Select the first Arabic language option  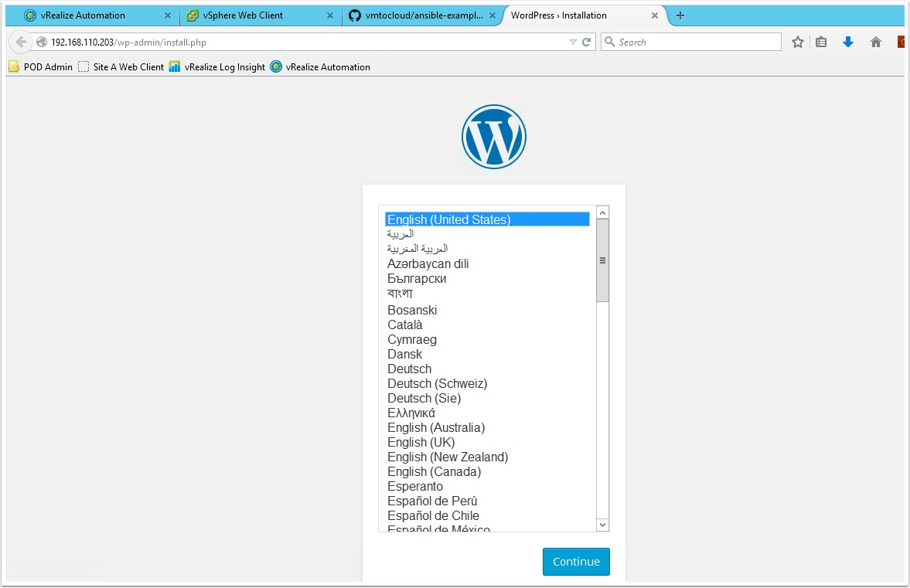coord(488,234)
